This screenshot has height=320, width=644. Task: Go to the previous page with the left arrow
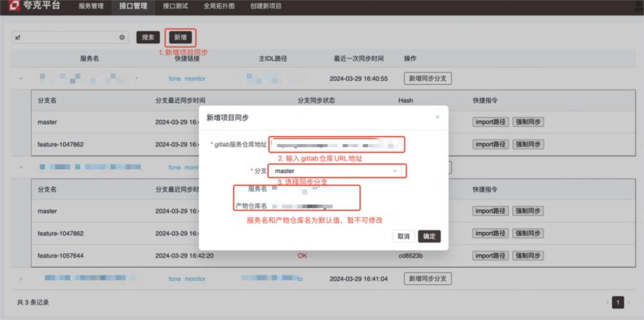click(x=608, y=302)
